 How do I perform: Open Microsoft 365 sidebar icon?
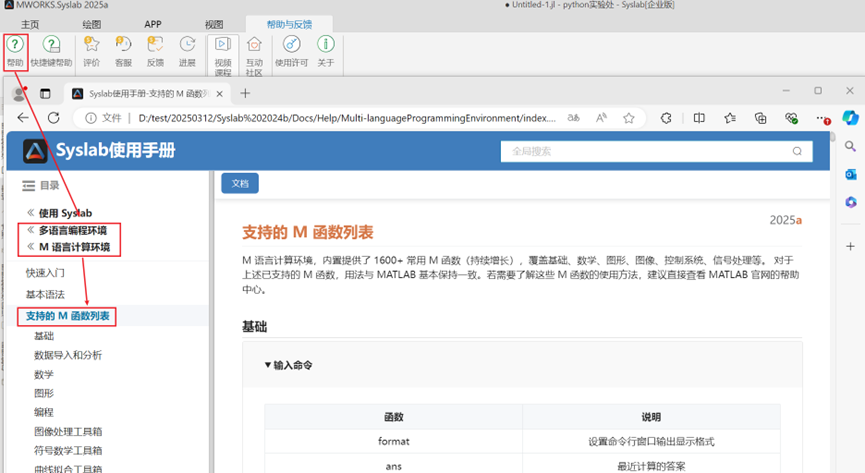click(x=850, y=202)
